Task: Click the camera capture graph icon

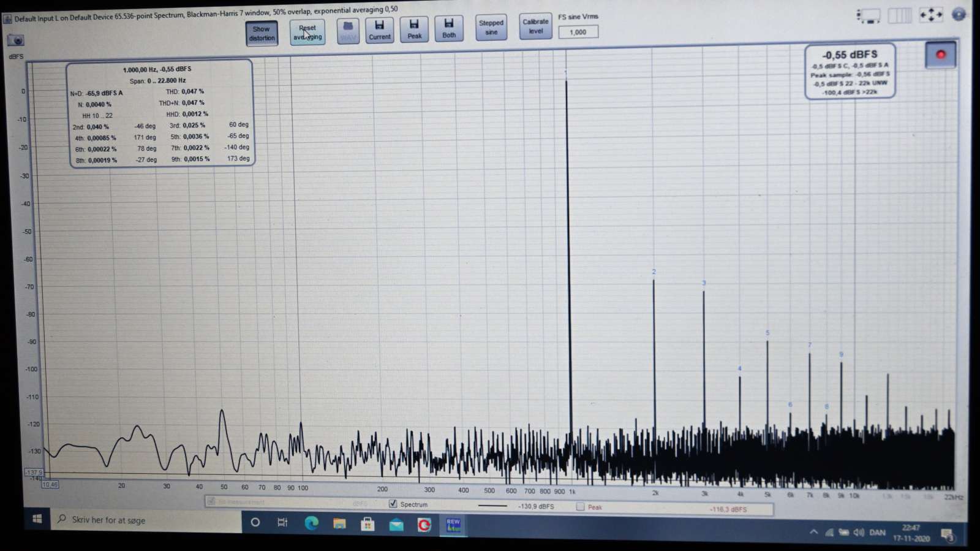Action: (x=16, y=40)
